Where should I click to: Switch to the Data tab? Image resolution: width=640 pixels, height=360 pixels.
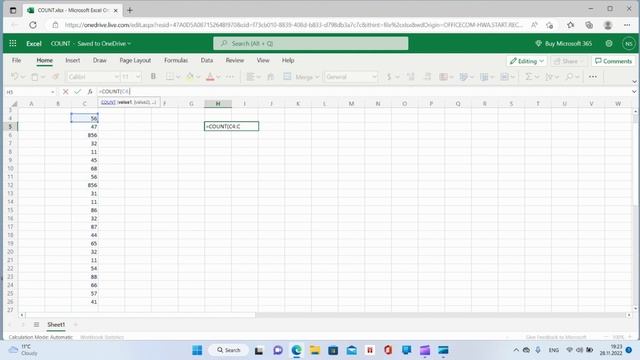click(x=207, y=60)
